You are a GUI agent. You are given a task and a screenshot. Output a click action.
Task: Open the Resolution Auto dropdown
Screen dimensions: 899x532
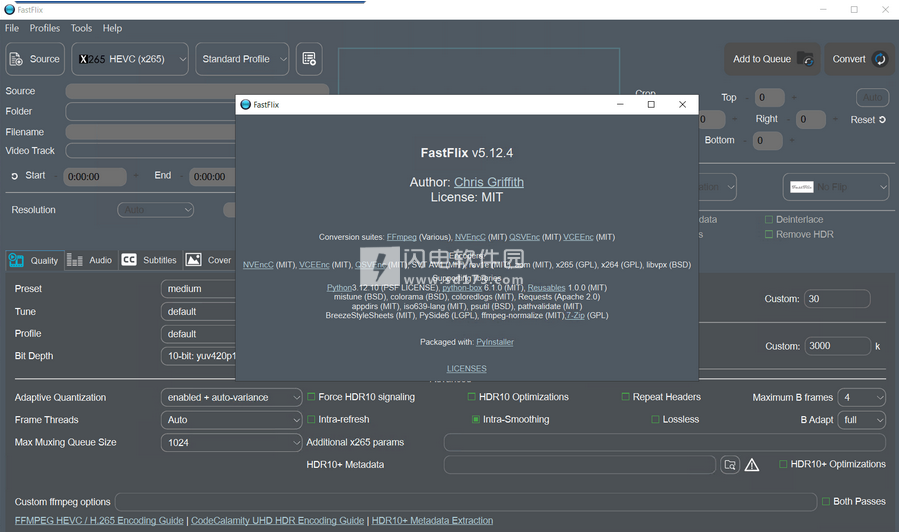point(155,210)
